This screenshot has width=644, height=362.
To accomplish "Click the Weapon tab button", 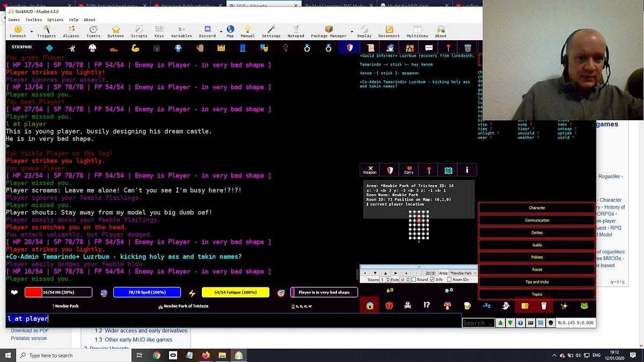I will click(370, 170).
